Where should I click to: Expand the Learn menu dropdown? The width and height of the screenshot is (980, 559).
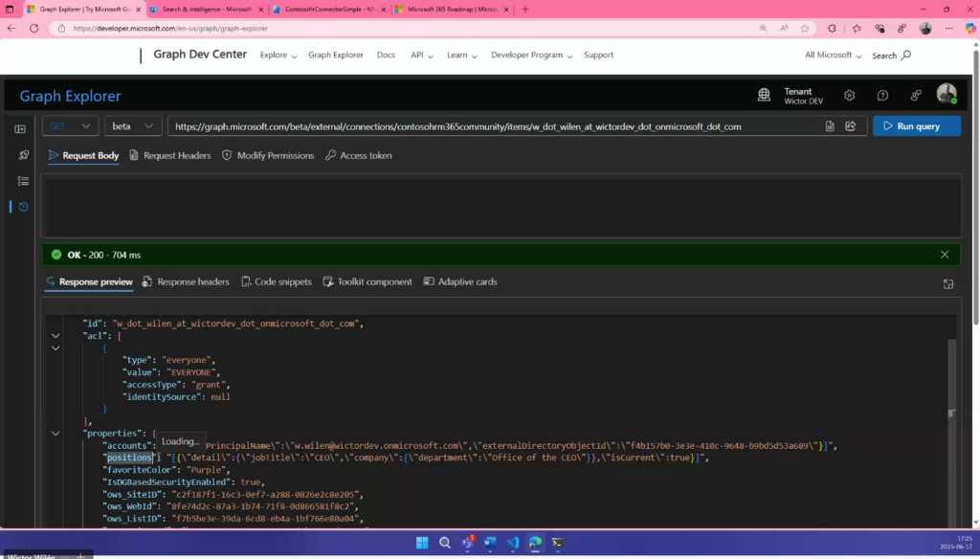(462, 55)
